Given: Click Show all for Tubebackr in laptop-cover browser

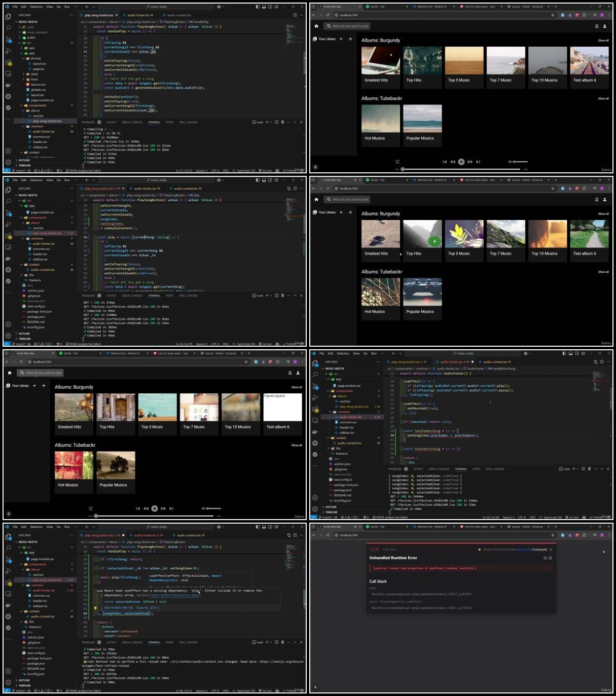Looking at the screenshot, I should point(603,98).
